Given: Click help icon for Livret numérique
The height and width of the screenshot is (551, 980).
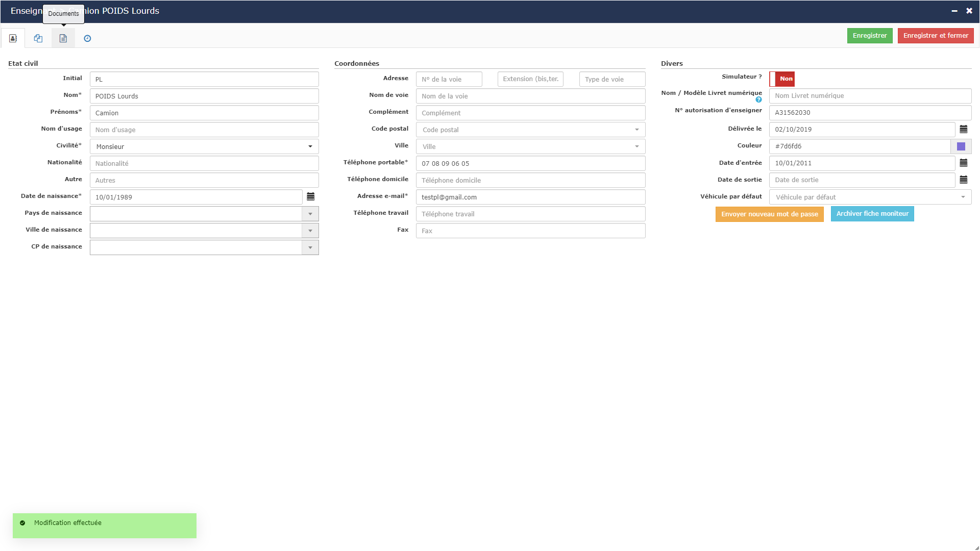Looking at the screenshot, I should (x=758, y=100).
